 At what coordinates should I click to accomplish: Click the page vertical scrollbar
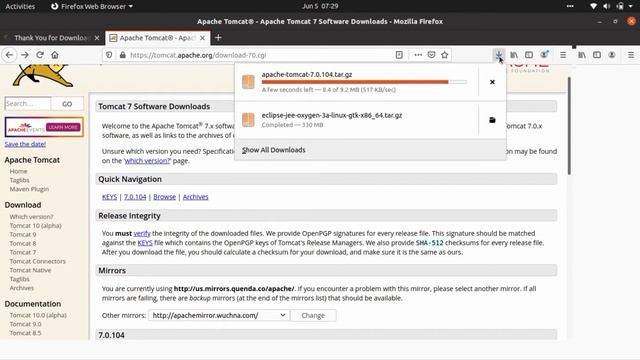tap(569, 127)
